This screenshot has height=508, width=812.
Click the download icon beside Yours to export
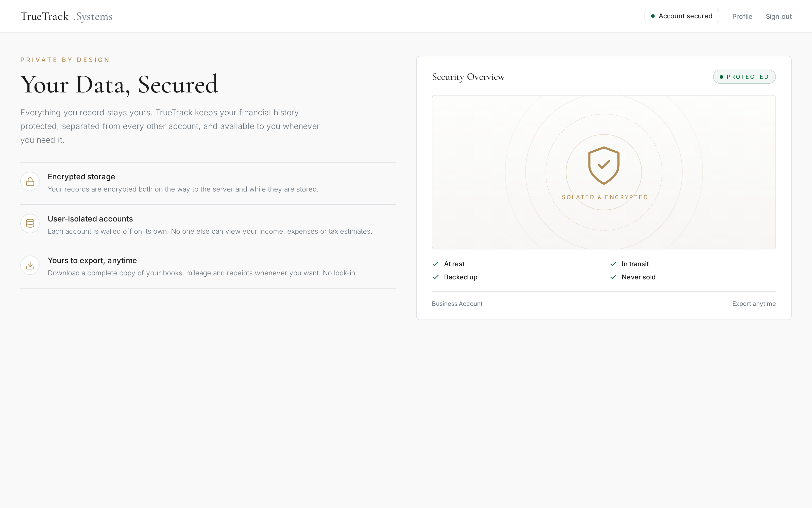(30, 265)
